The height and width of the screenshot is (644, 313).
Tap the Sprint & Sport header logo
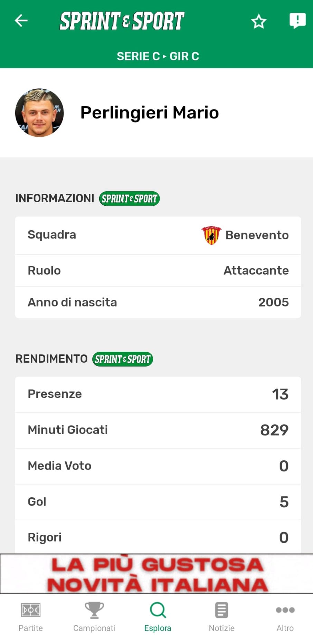point(122,21)
